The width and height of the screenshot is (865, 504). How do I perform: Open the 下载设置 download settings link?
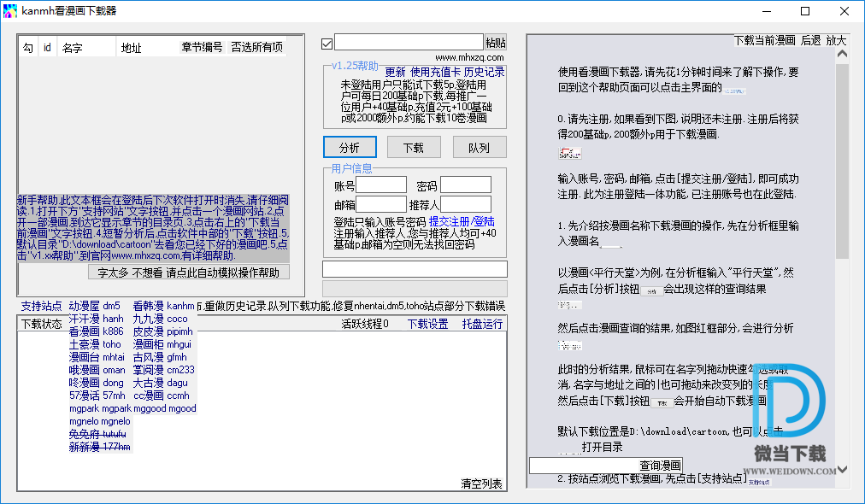click(x=427, y=324)
